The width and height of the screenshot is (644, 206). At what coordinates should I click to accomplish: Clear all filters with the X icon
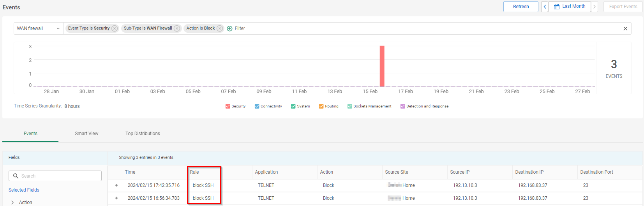[625, 28]
